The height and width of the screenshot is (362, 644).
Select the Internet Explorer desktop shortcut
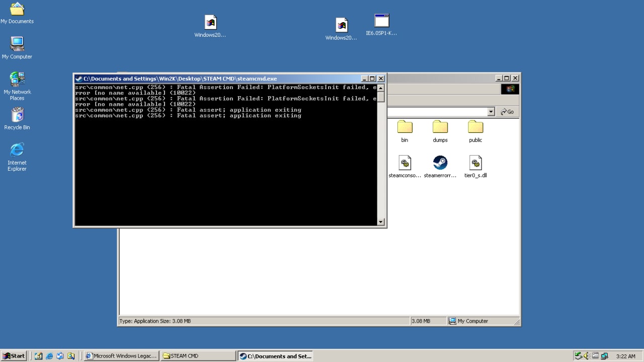[x=17, y=157]
